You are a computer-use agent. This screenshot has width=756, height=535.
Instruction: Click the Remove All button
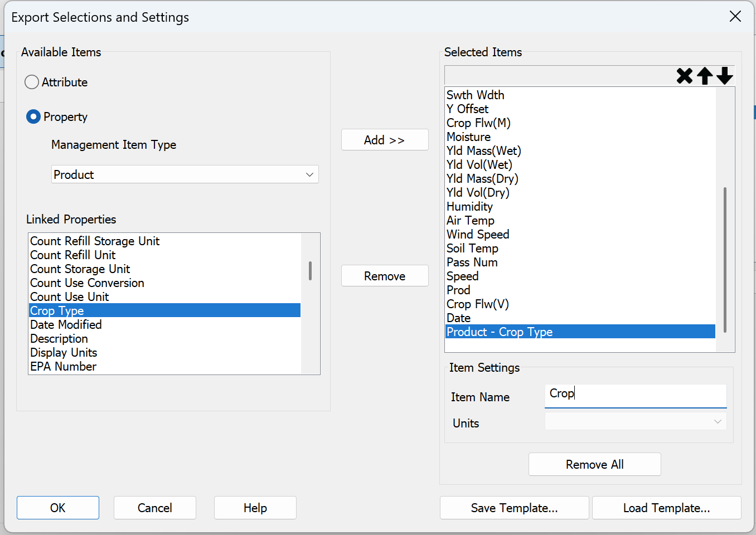point(594,464)
